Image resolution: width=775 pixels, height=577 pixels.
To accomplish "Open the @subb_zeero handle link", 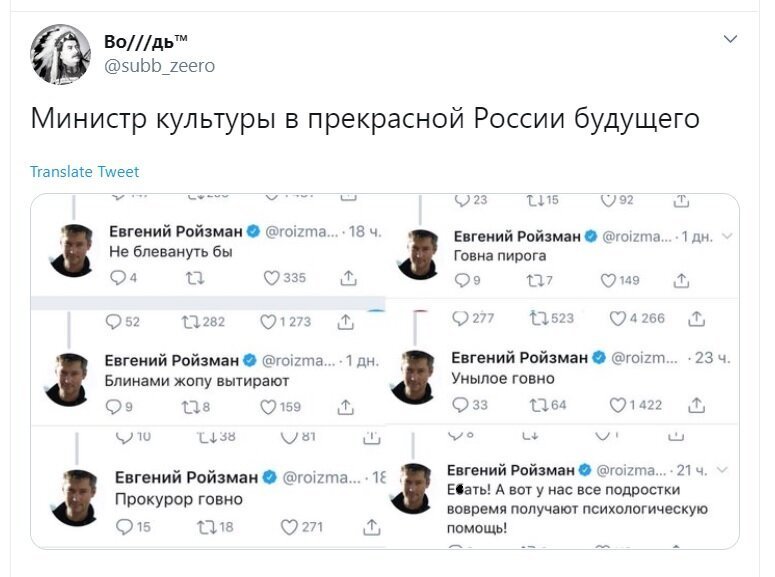I will [x=159, y=66].
